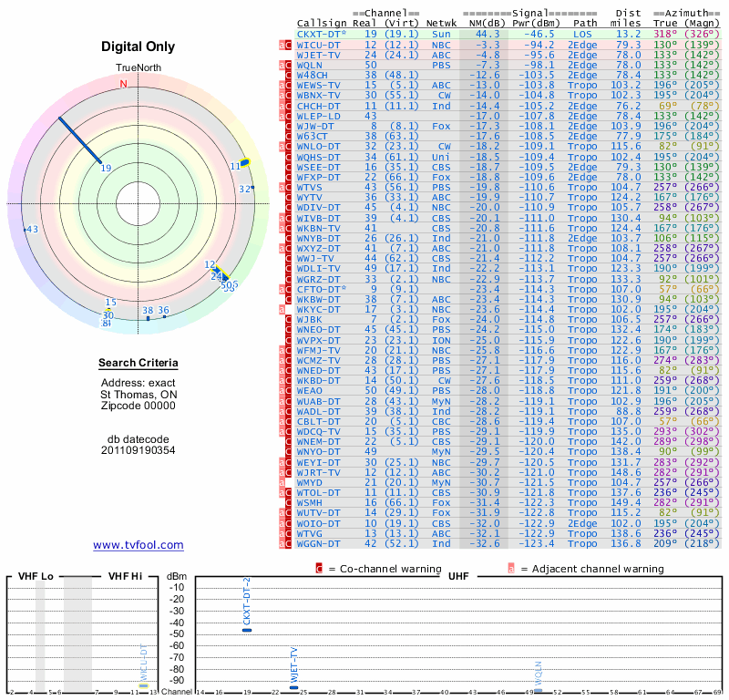Click the red N north marker on radar
The height and width of the screenshot is (700, 729).
(124, 84)
